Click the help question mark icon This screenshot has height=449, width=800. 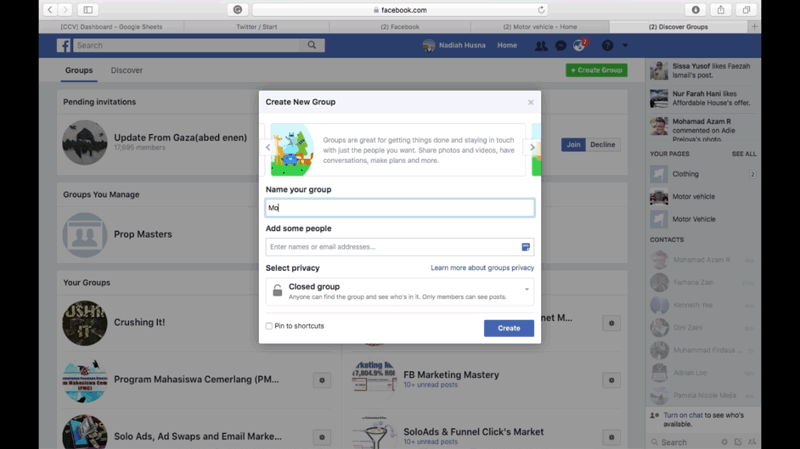click(x=607, y=46)
